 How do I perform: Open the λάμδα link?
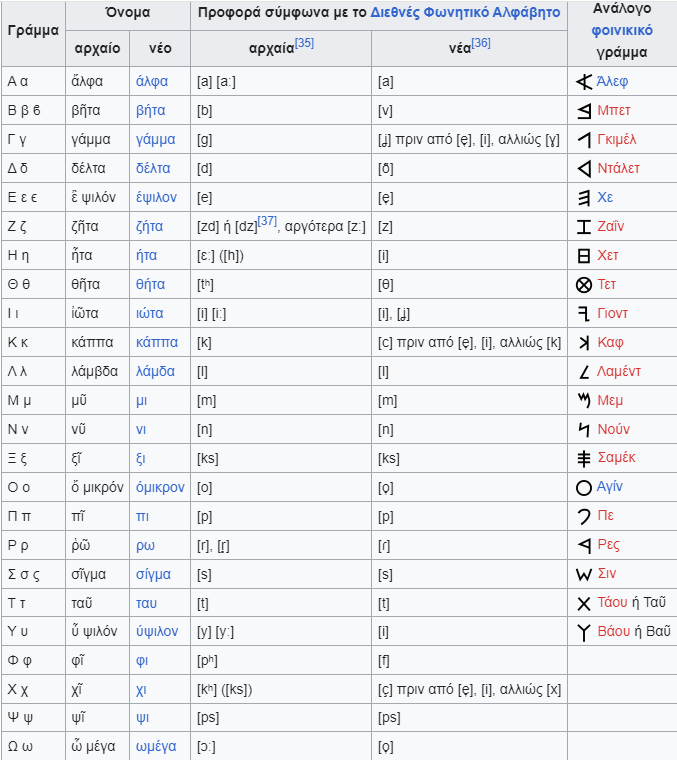(155, 371)
